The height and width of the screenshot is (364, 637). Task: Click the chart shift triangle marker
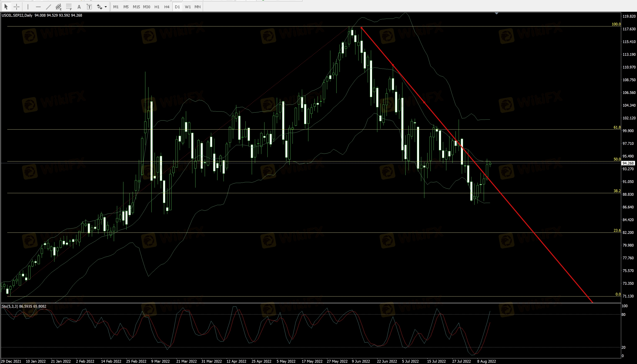point(497,13)
